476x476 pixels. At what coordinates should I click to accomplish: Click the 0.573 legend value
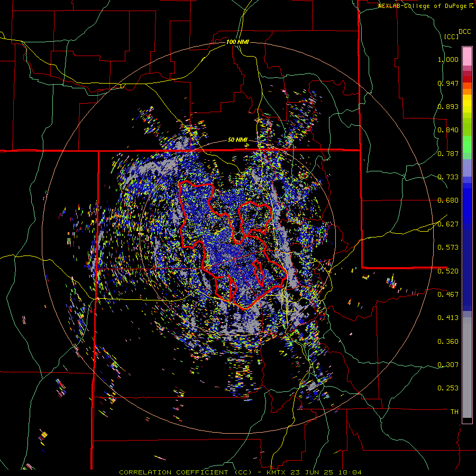(x=448, y=248)
